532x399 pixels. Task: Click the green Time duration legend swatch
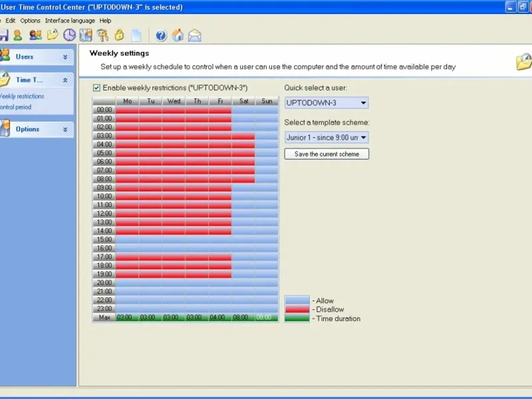click(x=297, y=318)
